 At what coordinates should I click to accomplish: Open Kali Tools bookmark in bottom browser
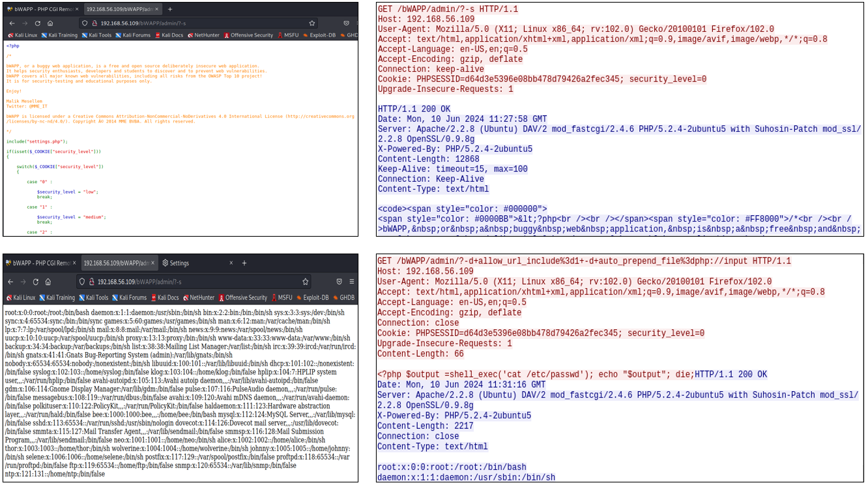[x=94, y=297]
